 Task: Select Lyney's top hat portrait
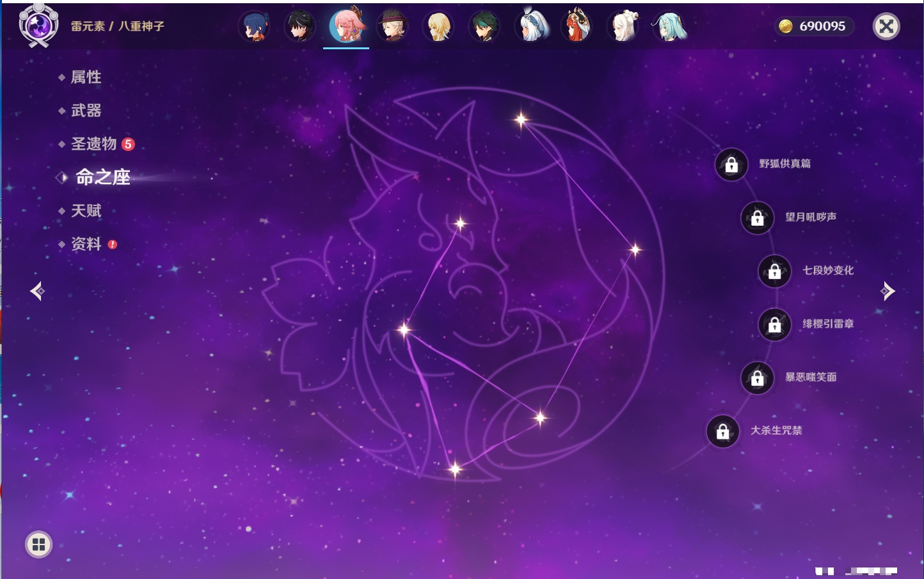pos(392,27)
